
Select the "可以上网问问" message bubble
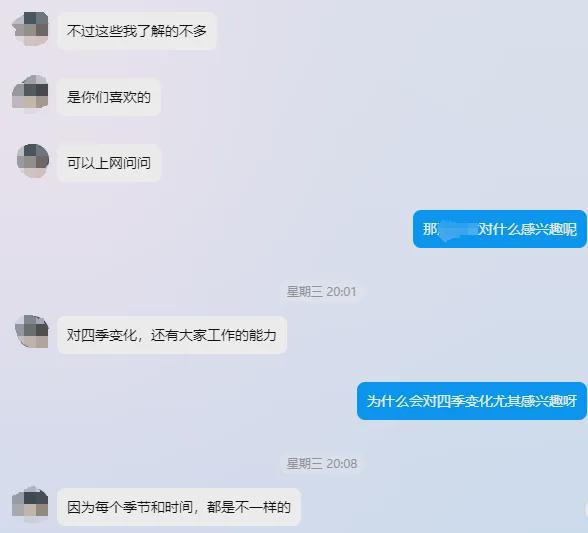pyautogui.click(x=109, y=163)
